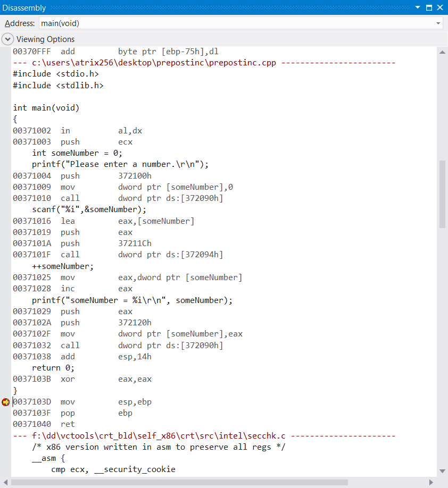Viewport: 448px width, 488px height.
Task: Click the current-instruction breakpoint marker at 0037103D
Action: click(x=6, y=402)
